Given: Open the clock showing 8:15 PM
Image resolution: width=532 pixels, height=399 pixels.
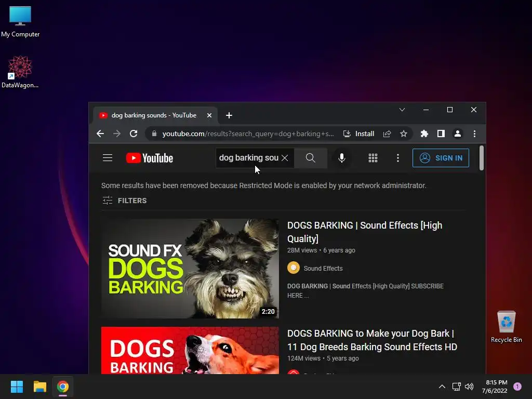Looking at the screenshot, I should pos(495,387).
